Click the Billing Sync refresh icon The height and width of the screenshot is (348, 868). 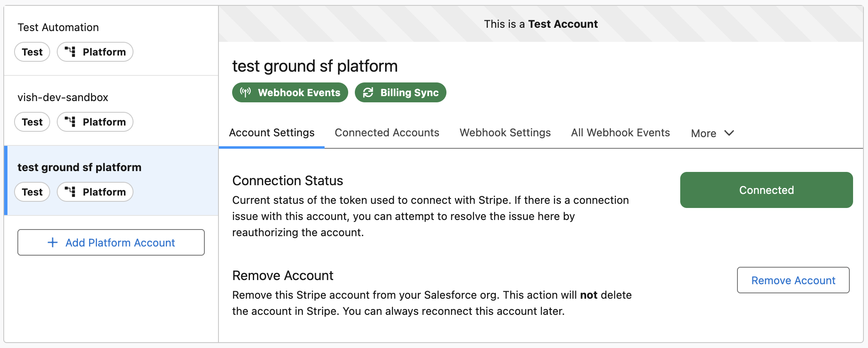click(368, 92)
